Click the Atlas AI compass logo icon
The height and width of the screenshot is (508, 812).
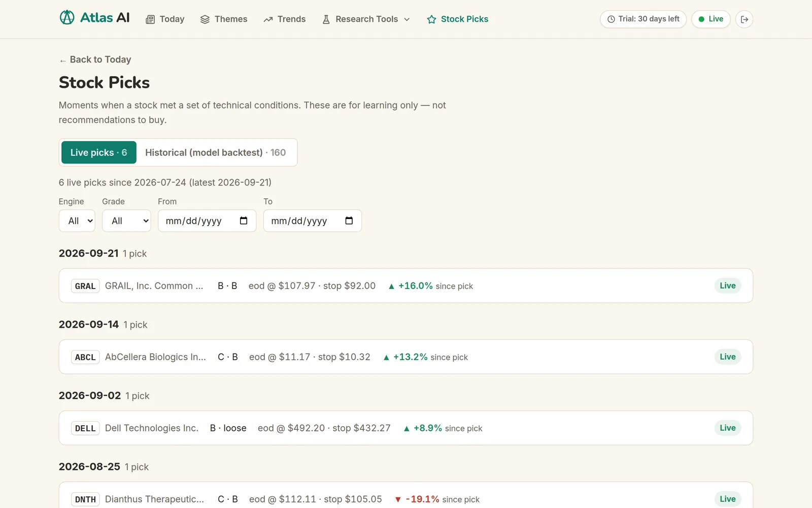click(67, 18)
